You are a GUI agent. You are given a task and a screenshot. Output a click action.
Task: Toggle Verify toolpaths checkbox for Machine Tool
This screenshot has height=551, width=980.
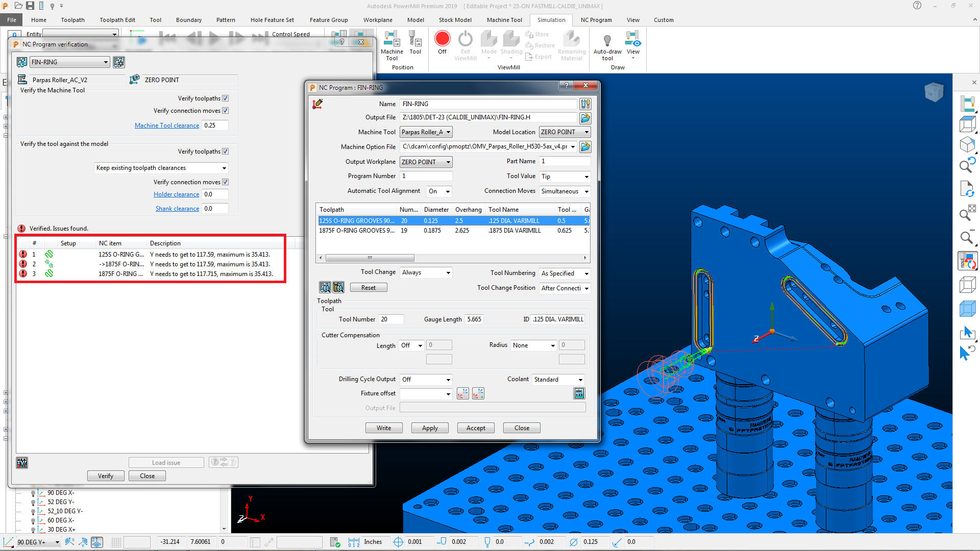point(226,98)
